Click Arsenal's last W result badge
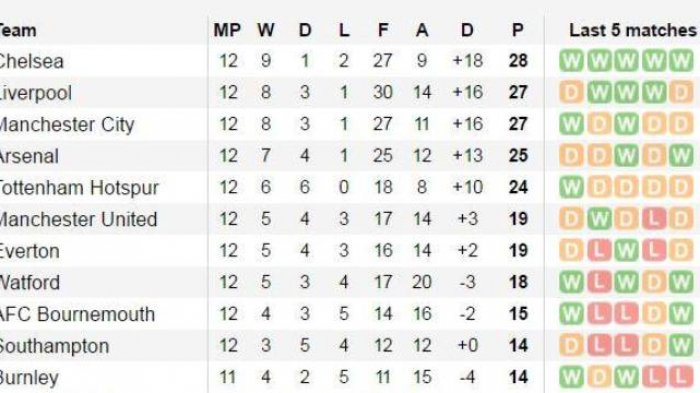This screenshot has height=393, width=700. pos(681,156)
